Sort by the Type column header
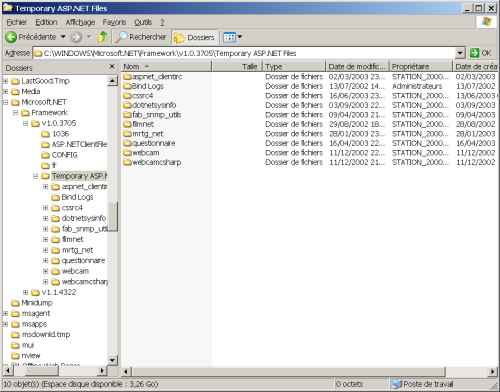This screenshot has width=500, height=392. tap(294, 67)
